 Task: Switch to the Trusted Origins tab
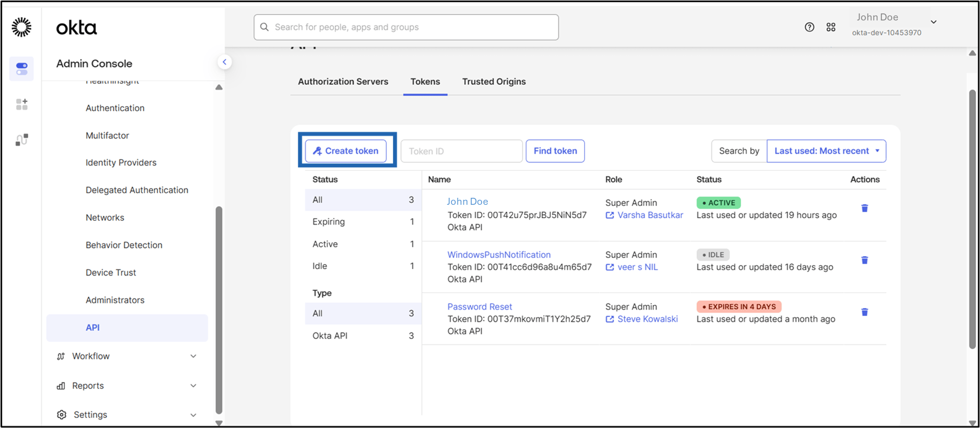494,82
